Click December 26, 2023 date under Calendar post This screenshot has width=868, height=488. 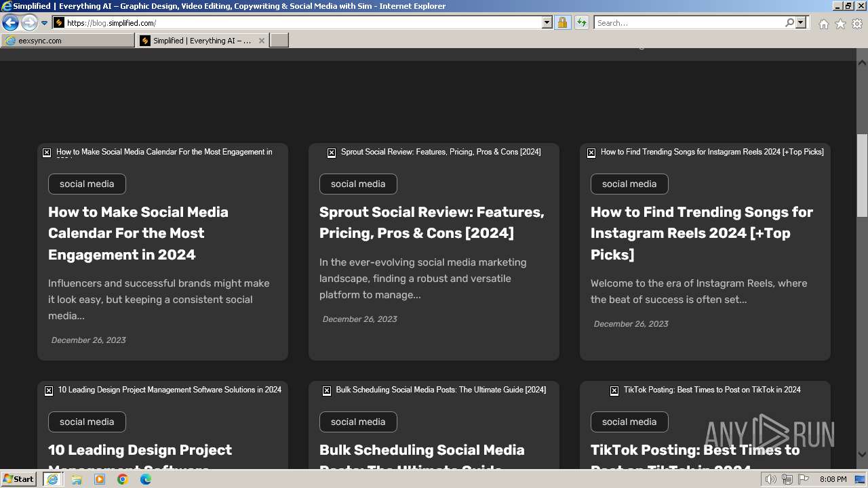pos(88,340)
